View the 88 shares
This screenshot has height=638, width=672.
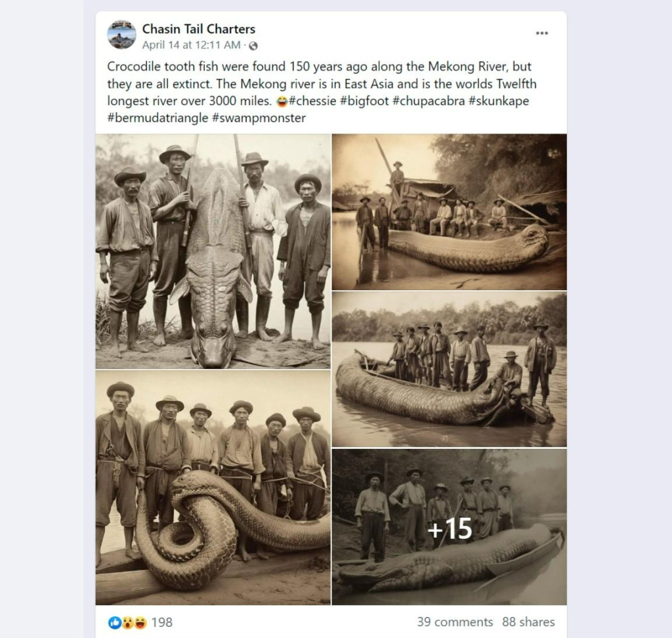click(x=528, y=622)
